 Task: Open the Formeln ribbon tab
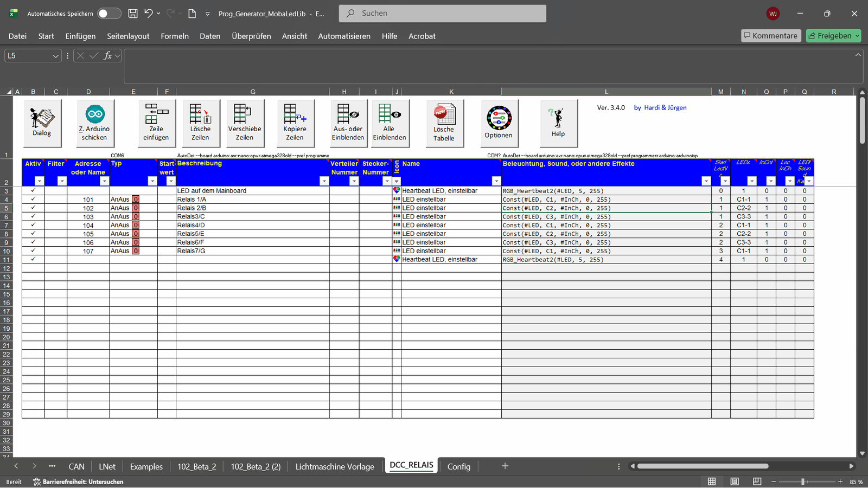point(175,36)
